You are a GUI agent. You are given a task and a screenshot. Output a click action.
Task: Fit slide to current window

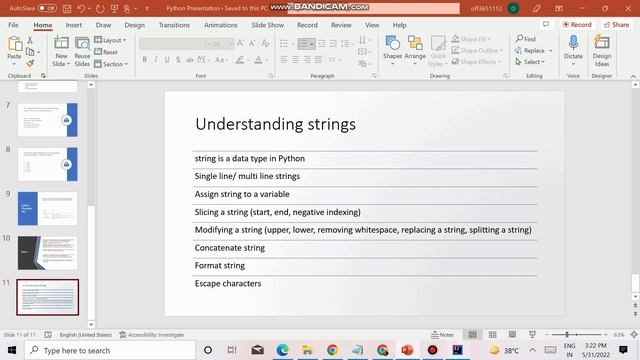(x=634, y=335)
